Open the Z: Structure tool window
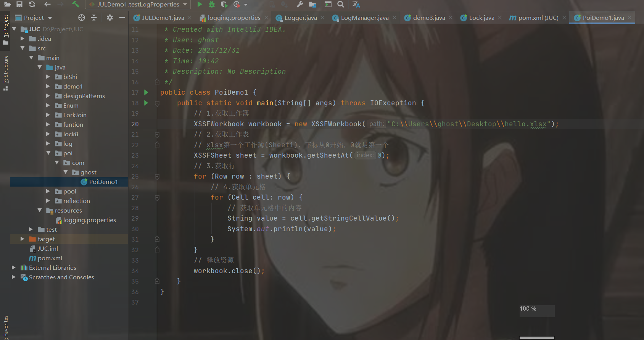The image size is (644, 340). 5,73
